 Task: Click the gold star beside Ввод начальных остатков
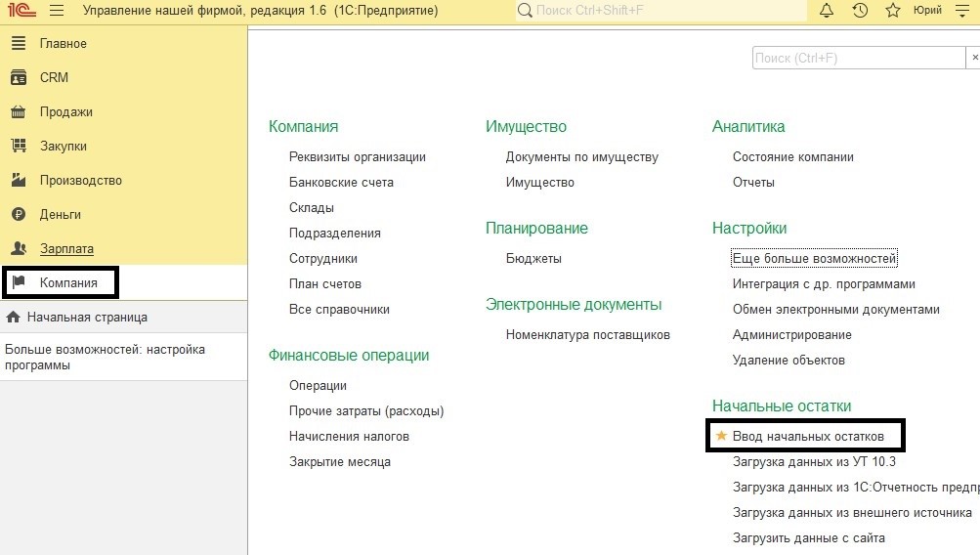click(722, 436)
